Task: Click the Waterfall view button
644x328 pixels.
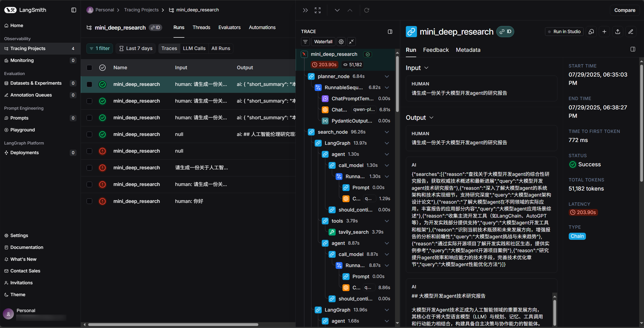Action: pyautogui.click(x=323, y=42)
